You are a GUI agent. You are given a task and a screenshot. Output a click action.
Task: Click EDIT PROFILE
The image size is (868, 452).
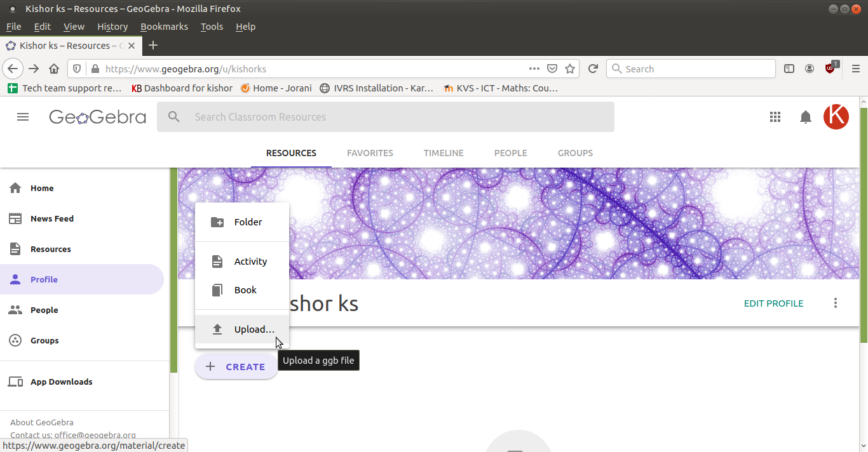pos(773,303)
